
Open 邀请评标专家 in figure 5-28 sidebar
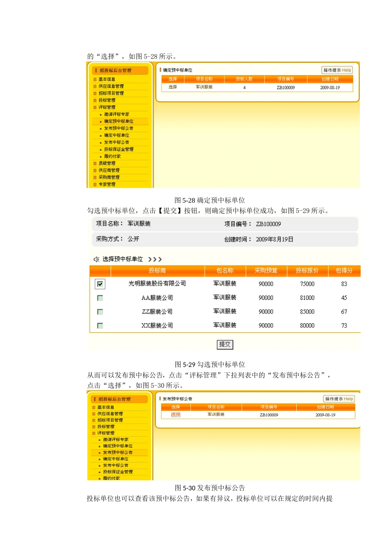pyautogui.click(x=116, y=114)
